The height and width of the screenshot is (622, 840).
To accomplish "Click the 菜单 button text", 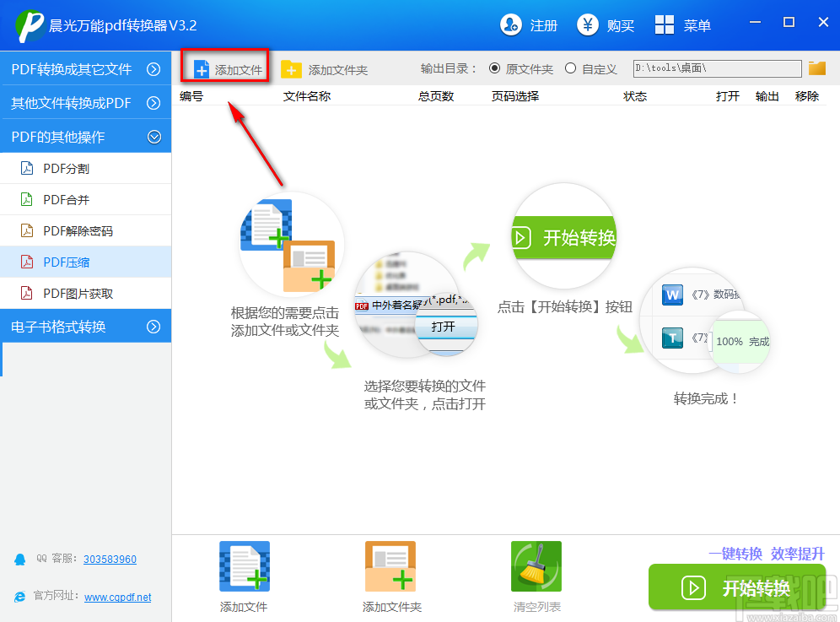I will (x=697, y=25).
